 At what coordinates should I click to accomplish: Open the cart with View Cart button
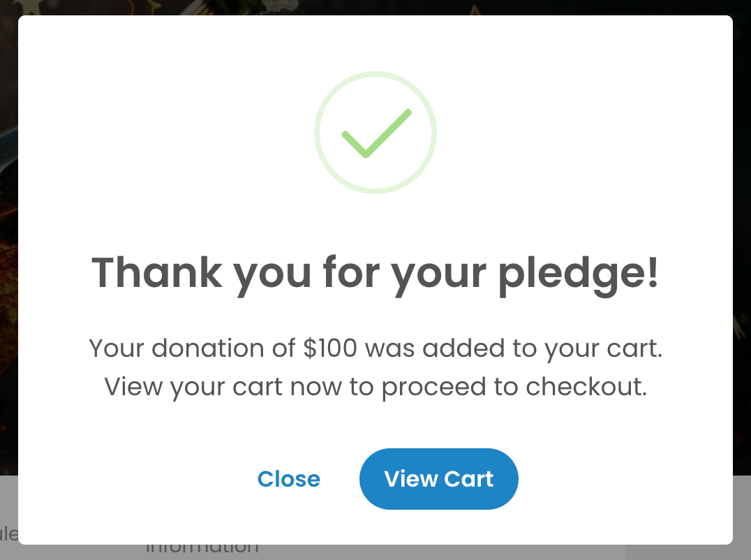click(x=439, y=478)
